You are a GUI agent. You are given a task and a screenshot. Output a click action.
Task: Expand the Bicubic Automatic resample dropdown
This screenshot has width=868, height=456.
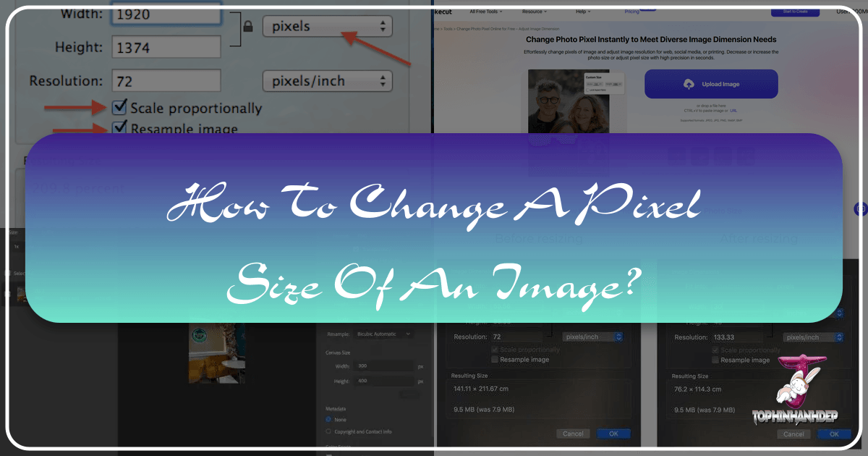pyautogui.click(x=383, y=334)
